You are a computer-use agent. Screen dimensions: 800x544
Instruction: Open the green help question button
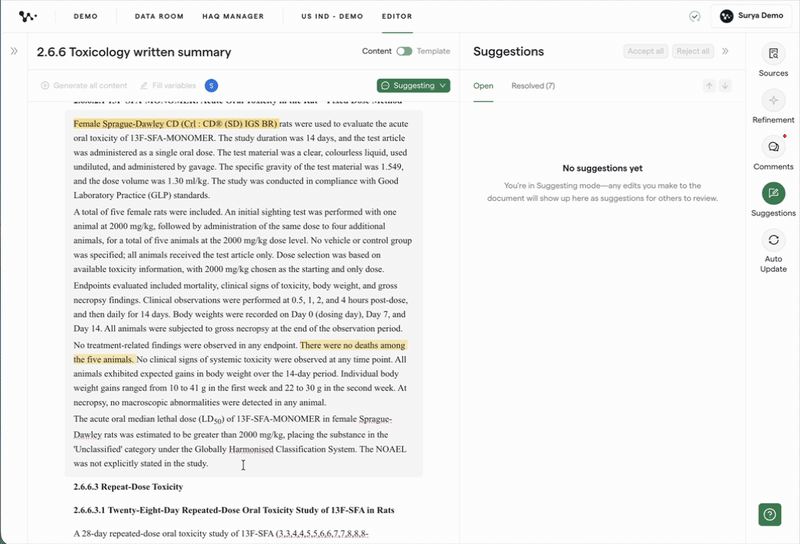tap(769, 514)
